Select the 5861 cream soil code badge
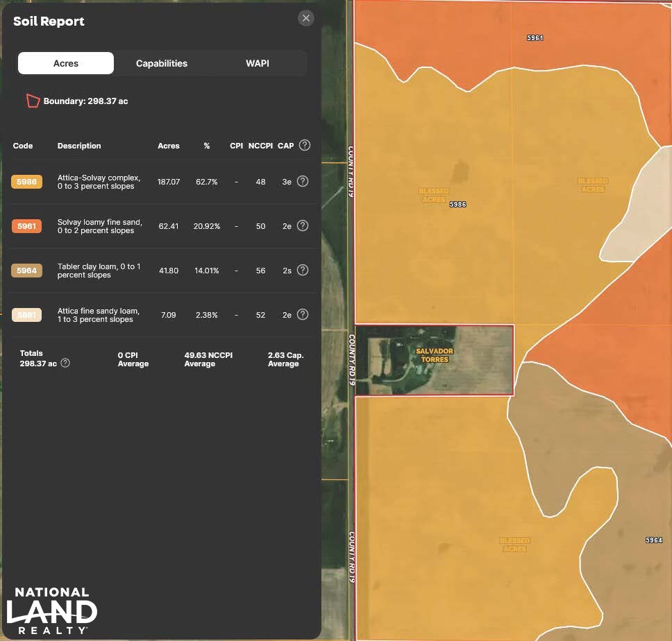Screen dimensions: 672x641 [x=26, y=315]
